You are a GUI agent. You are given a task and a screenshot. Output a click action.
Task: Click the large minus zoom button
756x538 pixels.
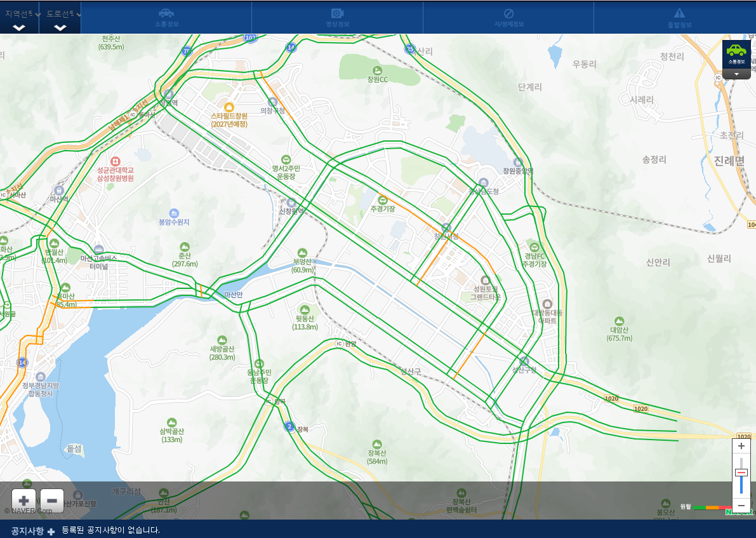coord(52,501)
